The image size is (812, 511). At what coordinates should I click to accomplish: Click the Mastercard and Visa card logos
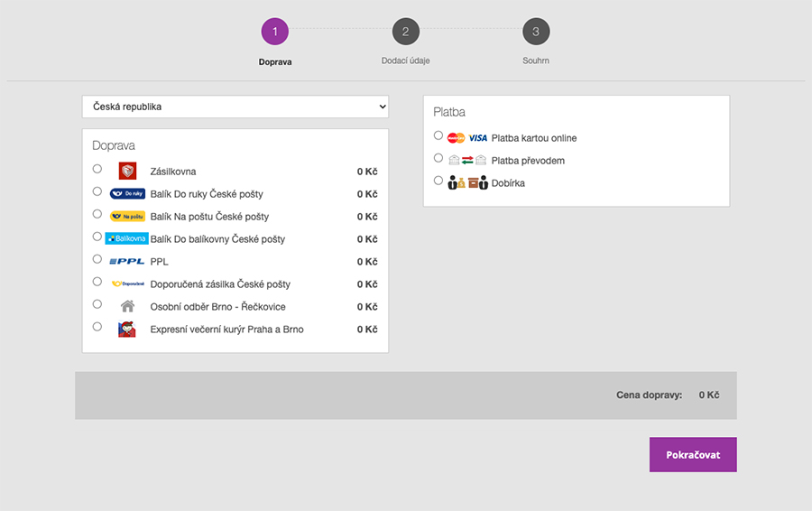tap(467, 138)
